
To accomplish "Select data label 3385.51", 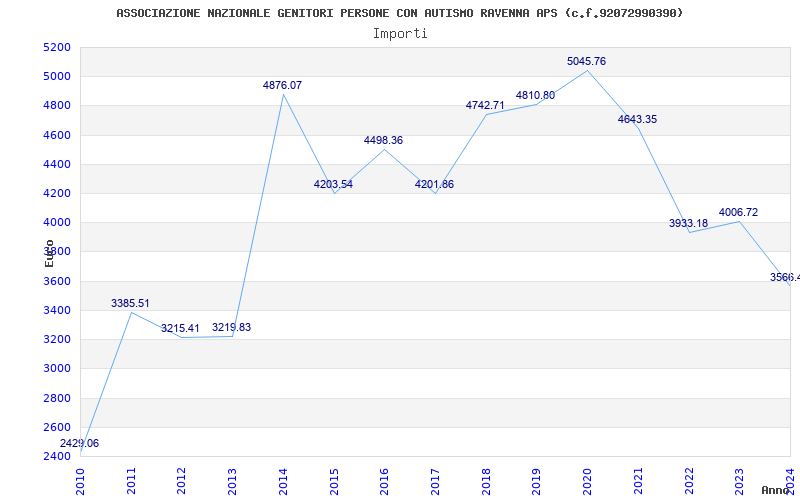I will [130, 304].
